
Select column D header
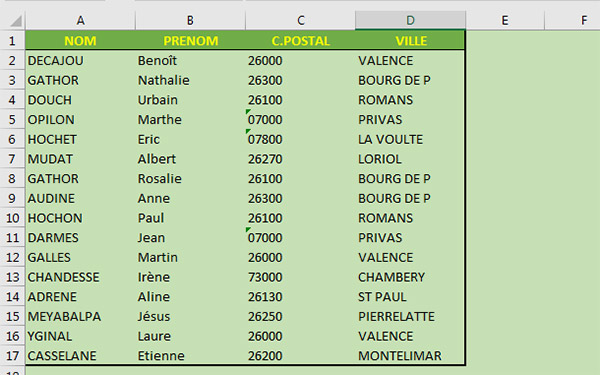pos(410,20)
